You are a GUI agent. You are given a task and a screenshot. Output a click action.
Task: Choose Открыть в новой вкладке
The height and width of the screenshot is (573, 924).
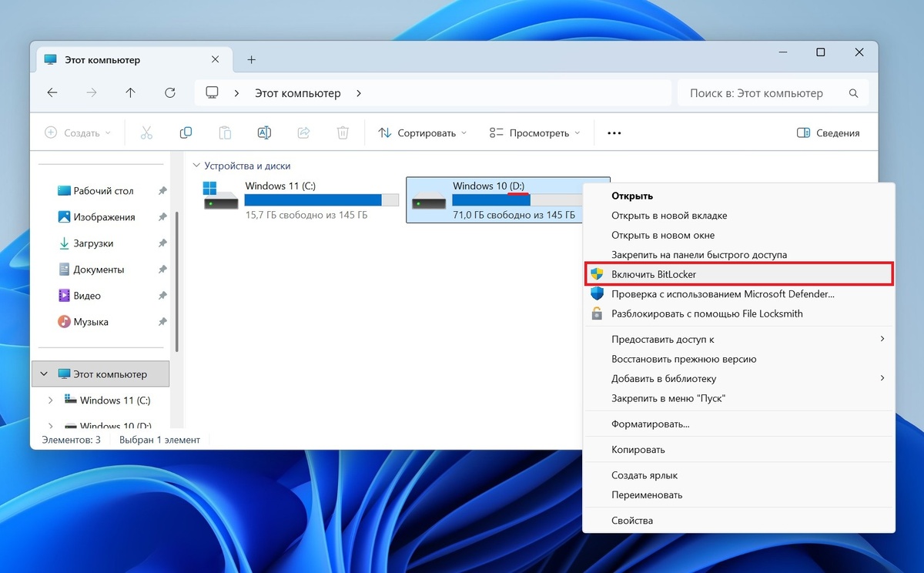coord(739,216)
